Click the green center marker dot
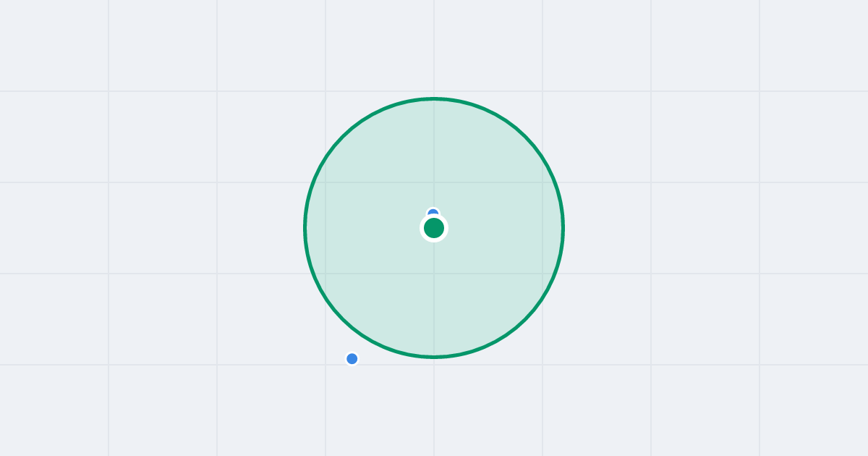Screen dimensions: 868x456 point(434,228)
